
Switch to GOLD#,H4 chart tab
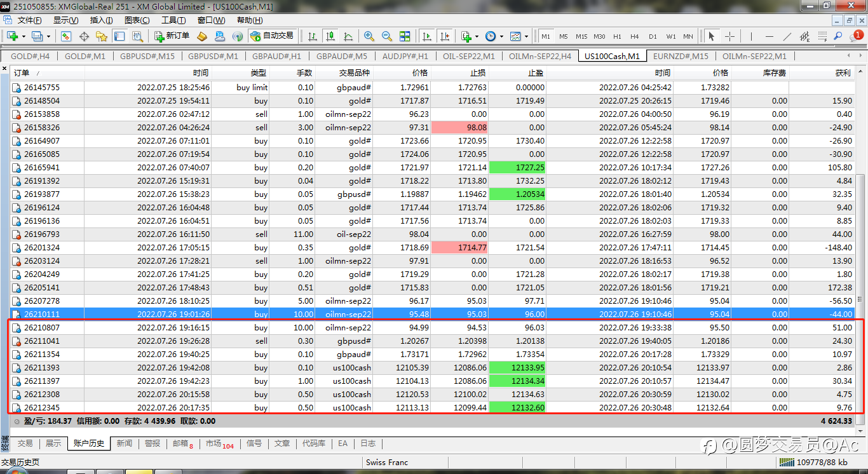[x=30, y=56]
